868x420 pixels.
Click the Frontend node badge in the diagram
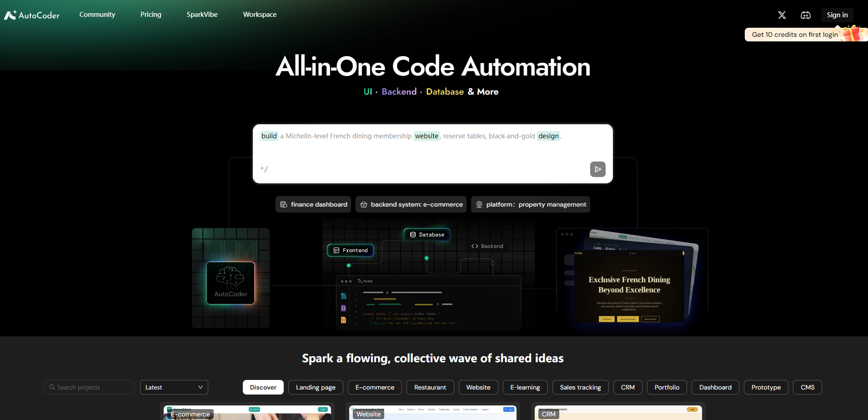click(350, 250)
